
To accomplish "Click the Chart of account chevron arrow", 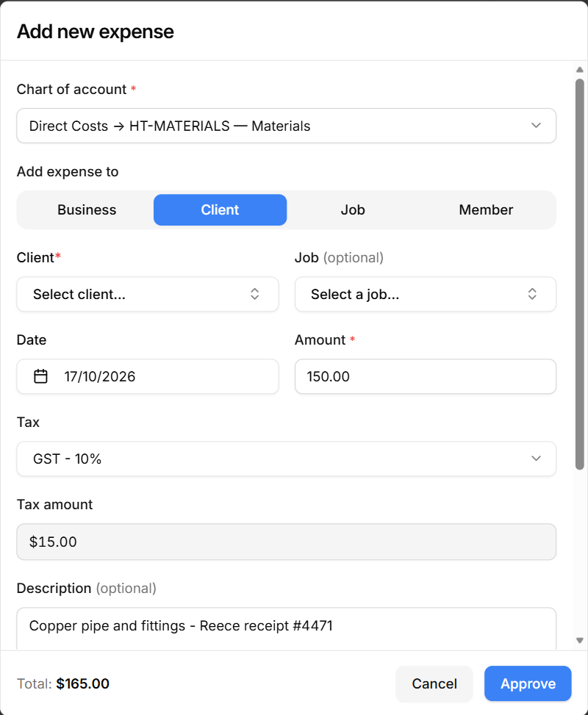I will pos(536,126).
